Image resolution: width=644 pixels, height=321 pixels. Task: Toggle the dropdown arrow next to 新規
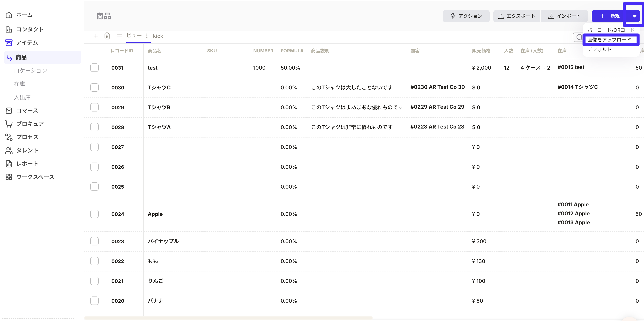point(634,16)
